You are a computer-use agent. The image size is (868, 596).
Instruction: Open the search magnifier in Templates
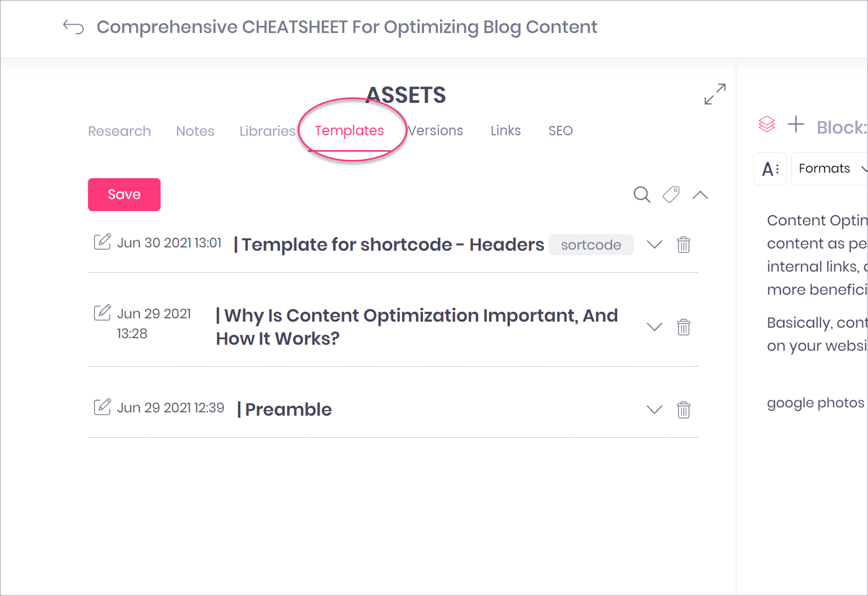642,195
